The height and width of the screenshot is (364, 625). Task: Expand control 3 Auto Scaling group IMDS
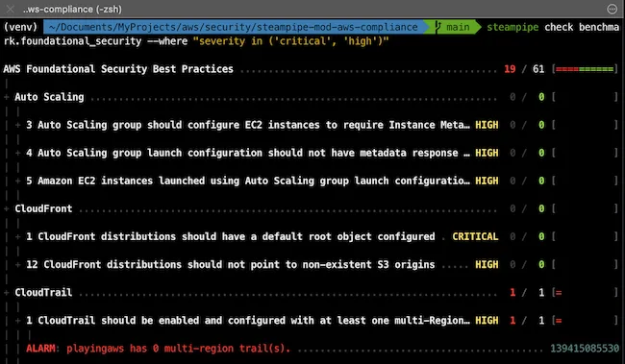tap(18, 125)
